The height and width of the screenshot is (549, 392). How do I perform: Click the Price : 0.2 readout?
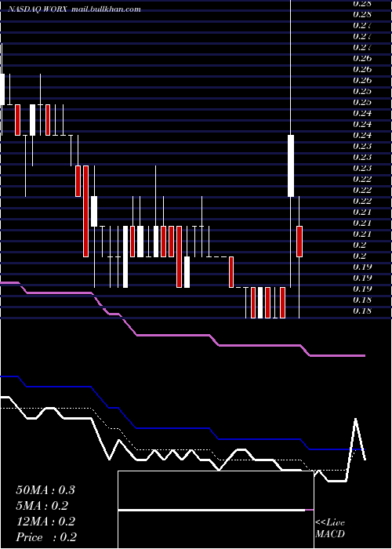(x=46, y=537)
